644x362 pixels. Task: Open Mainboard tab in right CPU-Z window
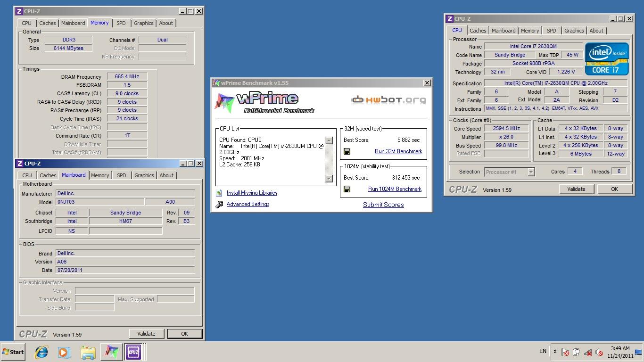point(504,31)
